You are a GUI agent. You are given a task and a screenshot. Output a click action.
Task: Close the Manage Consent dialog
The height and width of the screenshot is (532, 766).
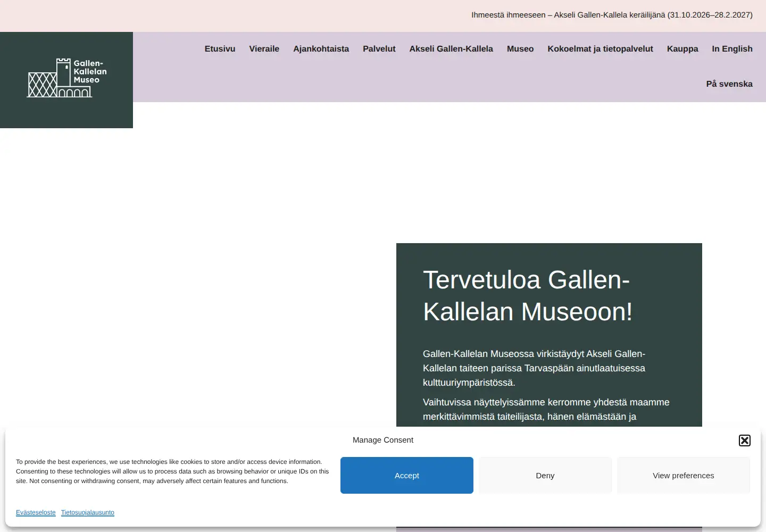(x=745, y=440)
